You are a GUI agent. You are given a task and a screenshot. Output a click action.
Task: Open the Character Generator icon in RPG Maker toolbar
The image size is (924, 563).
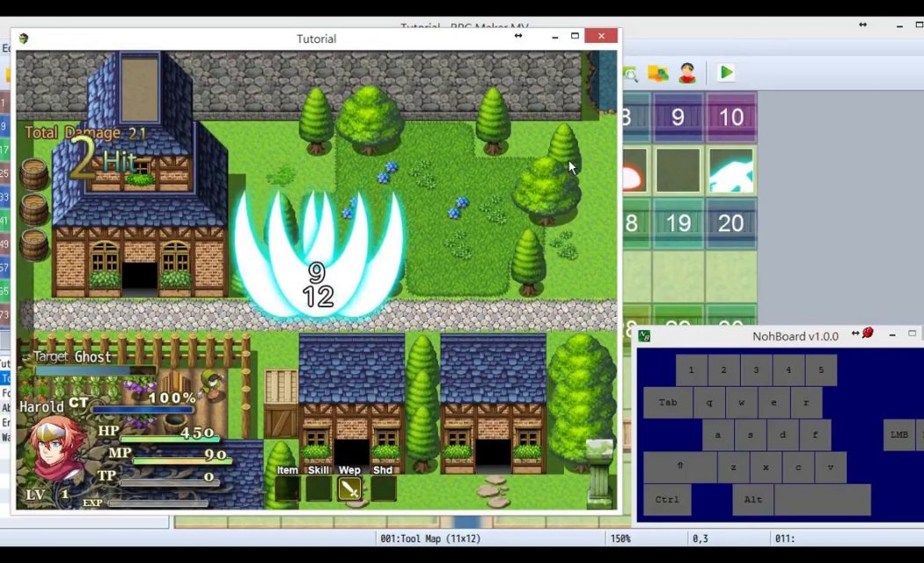(687, 73)
